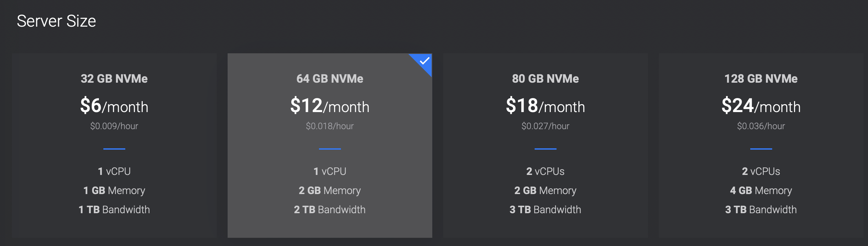
Task: Click the $0.036/hour rate text
Action: pos(761,126)
